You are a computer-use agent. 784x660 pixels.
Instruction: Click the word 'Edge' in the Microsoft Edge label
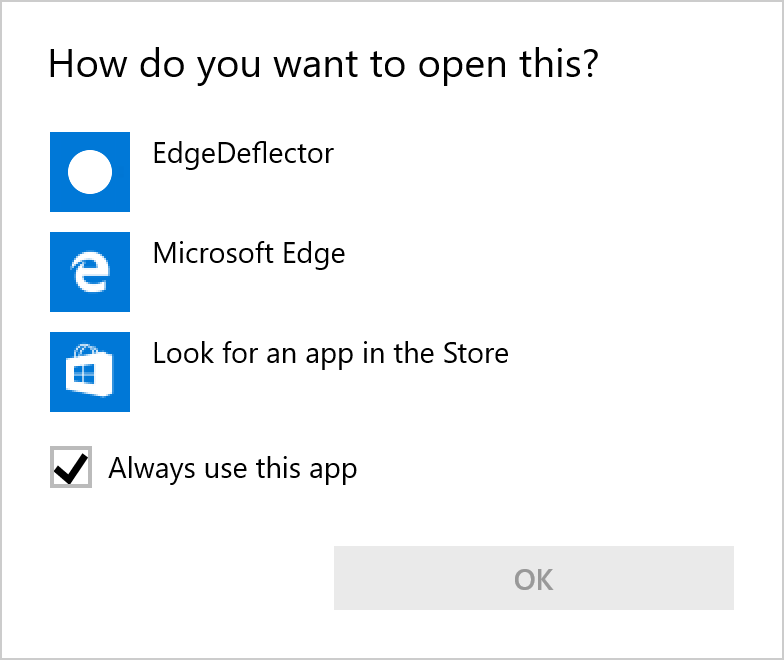pos(314,254)
